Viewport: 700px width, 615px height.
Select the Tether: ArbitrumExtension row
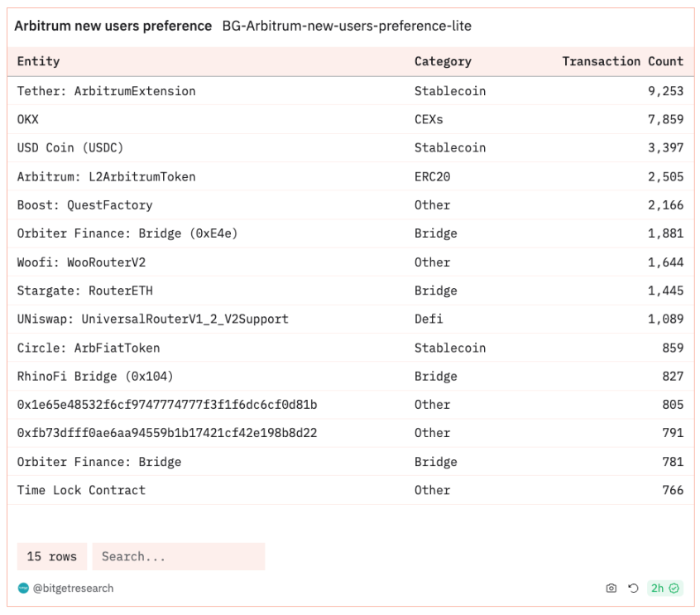[x=107, y=91]
